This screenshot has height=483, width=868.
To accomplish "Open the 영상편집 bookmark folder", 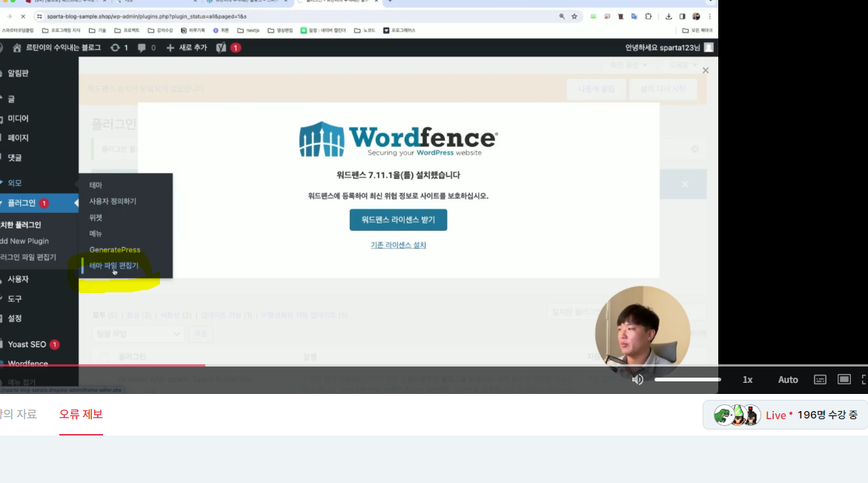I will pos(279,30).
